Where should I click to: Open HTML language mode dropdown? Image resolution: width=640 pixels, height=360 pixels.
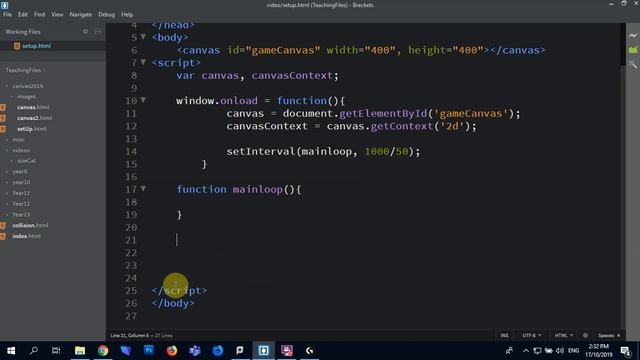564,336
